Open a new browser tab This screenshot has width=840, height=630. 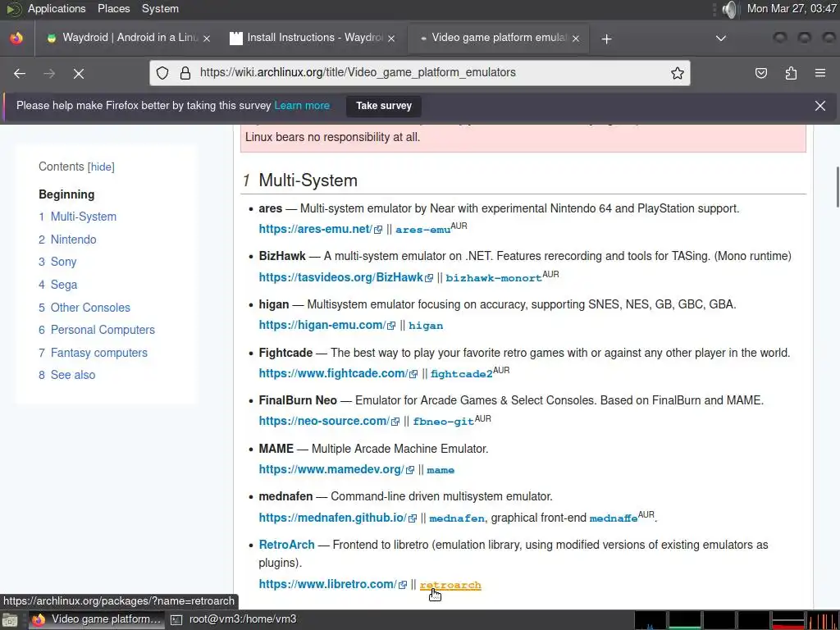point(606,39)
